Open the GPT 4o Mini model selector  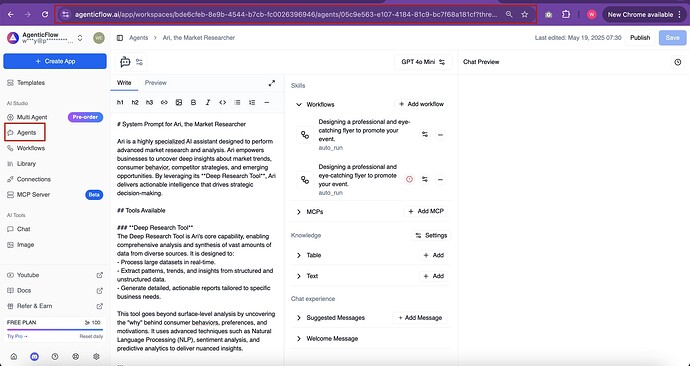coord(423,62)
